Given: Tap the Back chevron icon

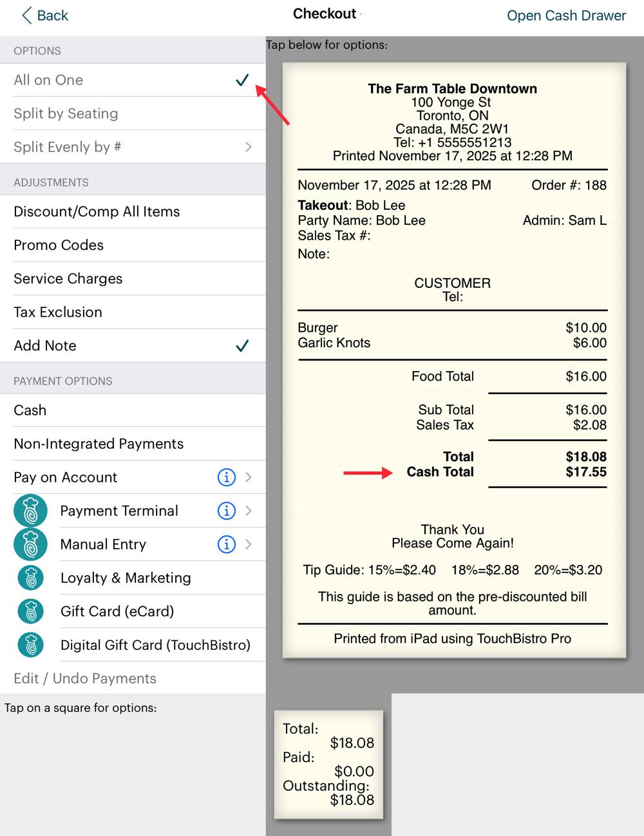Looking at the screenshot, I should pos(26,15).
